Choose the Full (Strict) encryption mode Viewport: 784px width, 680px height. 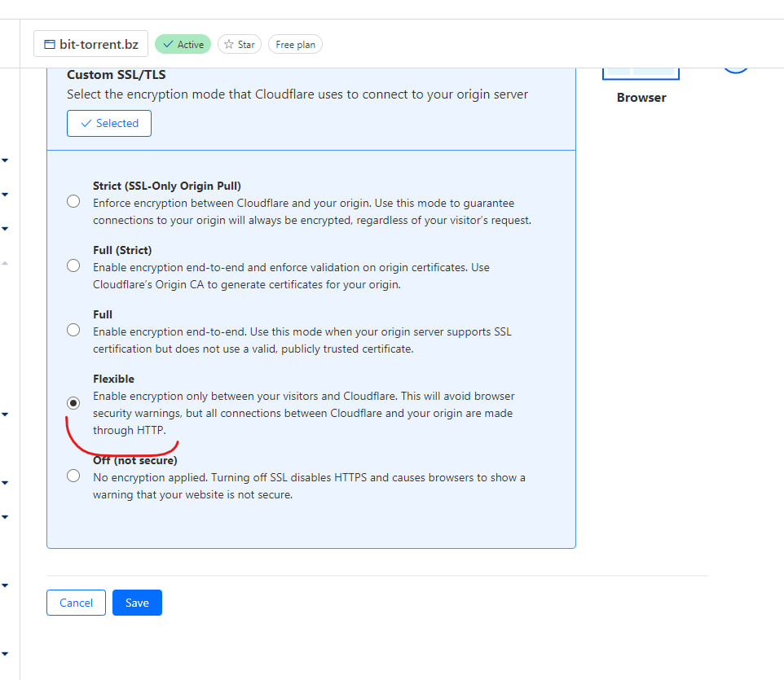click(73, 265)
